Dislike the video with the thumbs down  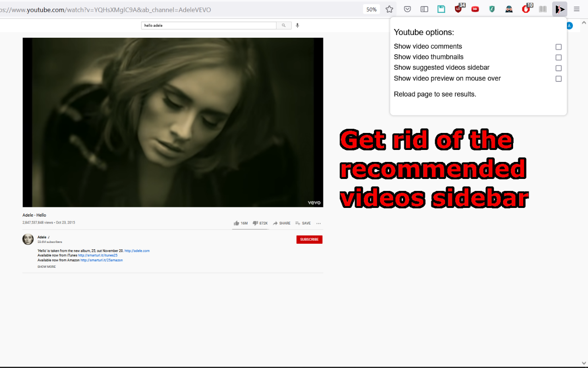pos(255,223)
